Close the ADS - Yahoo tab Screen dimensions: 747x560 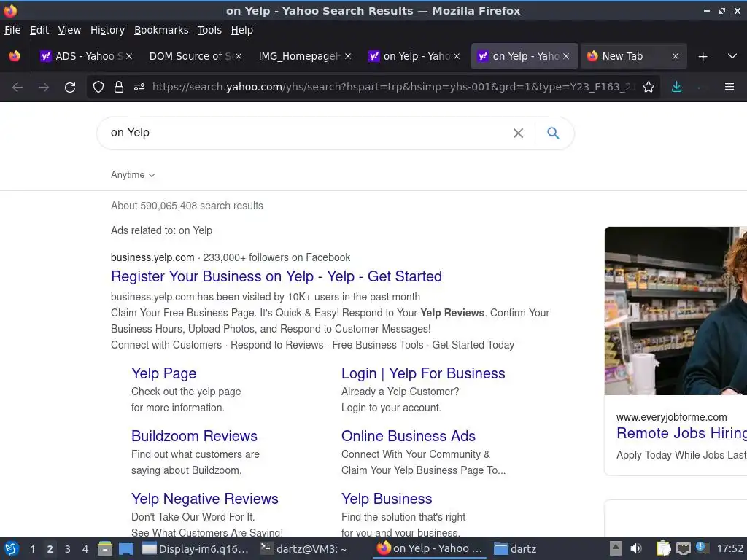click(129, 56)
